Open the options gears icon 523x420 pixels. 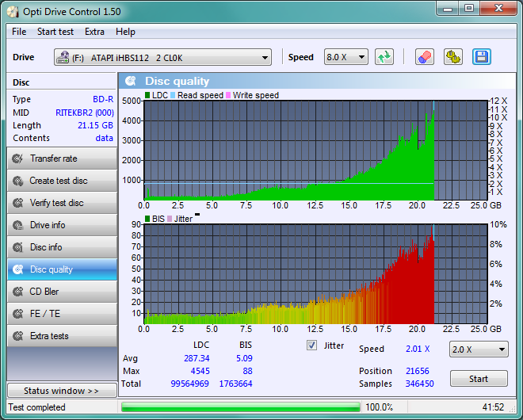[x=453, y=57]
